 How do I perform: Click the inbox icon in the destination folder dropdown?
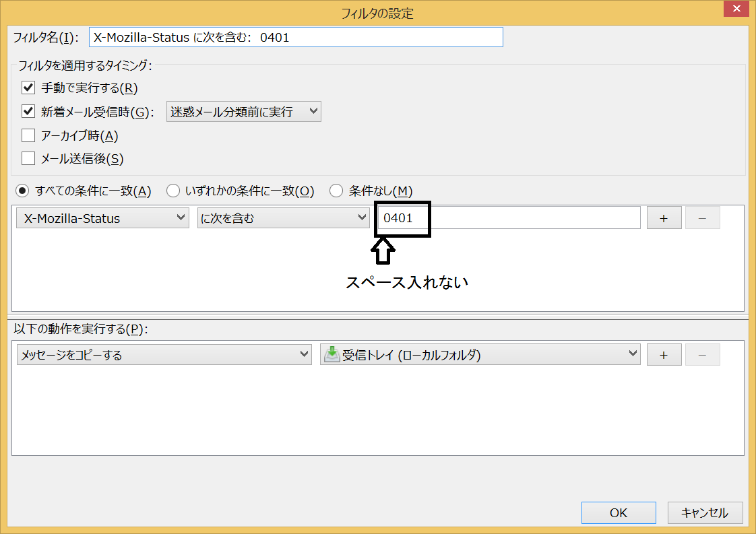pos(332,355)
